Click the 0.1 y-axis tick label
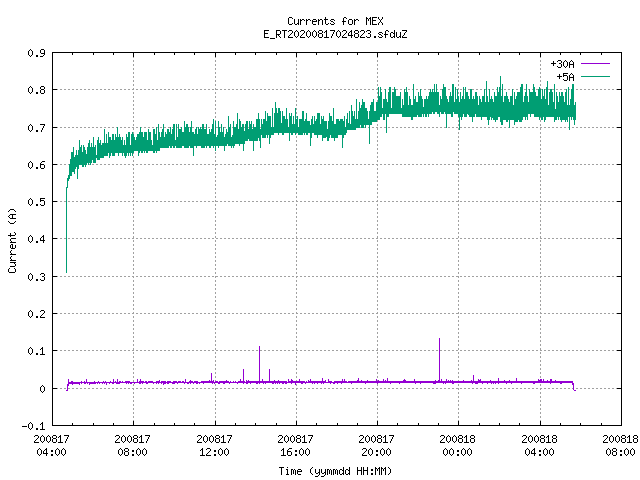The height and width of the screenshot is (480, 640). click(x=36, y=351)
